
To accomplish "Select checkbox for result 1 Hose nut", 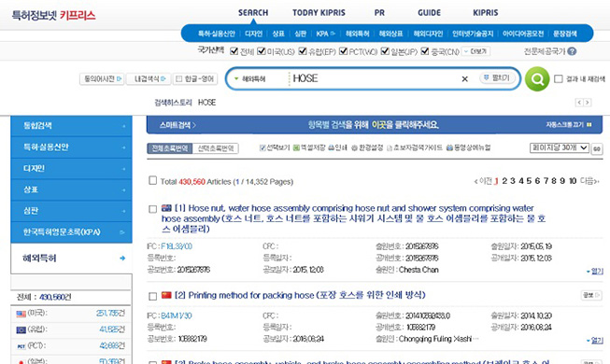I will [x=153, y=209].
